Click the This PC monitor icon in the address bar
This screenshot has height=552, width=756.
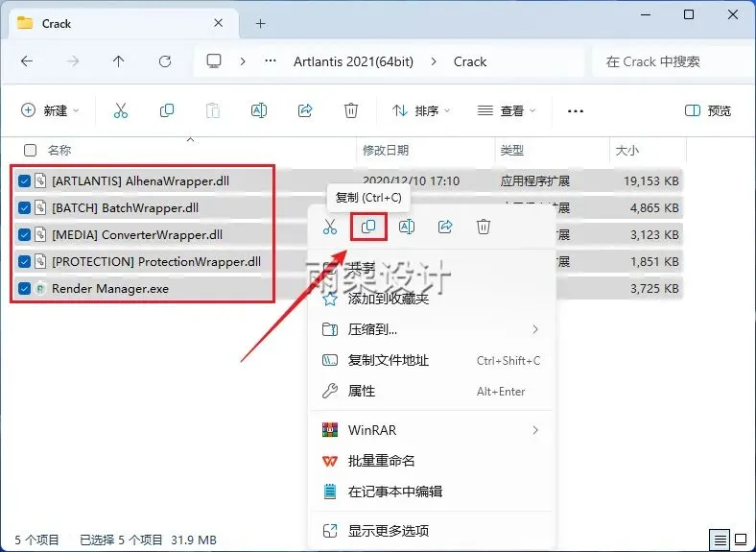click(214, 61)
